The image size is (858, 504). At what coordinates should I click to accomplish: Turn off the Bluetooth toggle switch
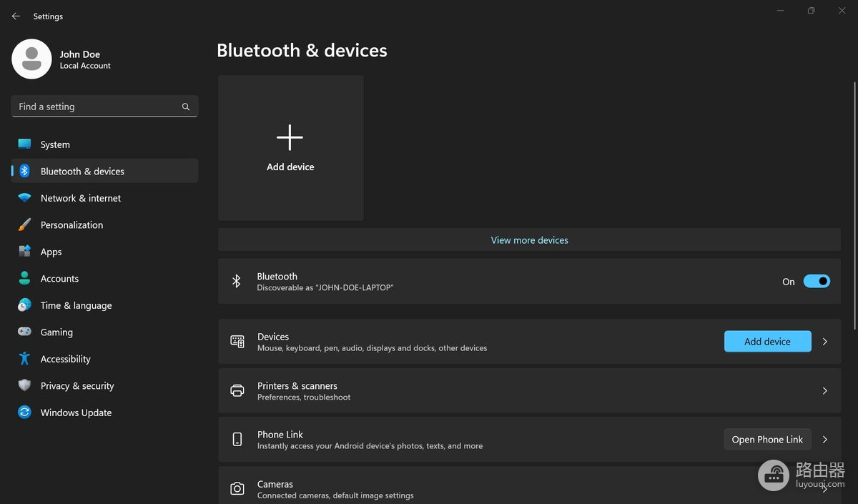(817, 281)
